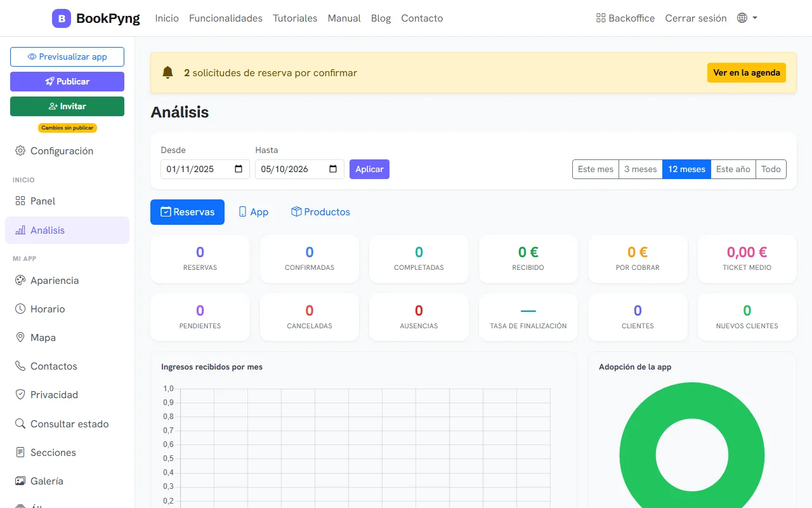Click the Hasta date input field
Viewport: 812px width, 508px height.
pyautogui.click(x=299, y=169)
